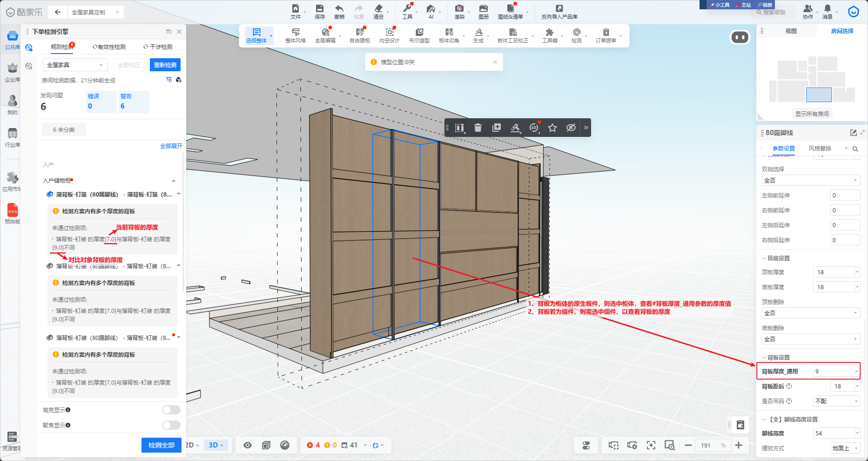Viewport: 868px width, 461px height.
Task: Click the 重新检测 button
Action: [165, 65]
